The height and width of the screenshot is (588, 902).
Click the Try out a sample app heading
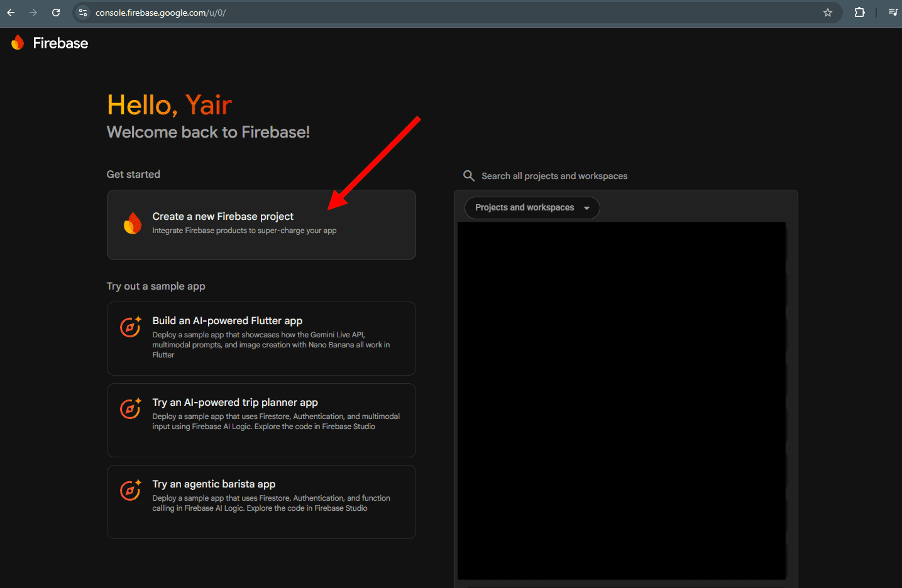[x=156, y=286]
